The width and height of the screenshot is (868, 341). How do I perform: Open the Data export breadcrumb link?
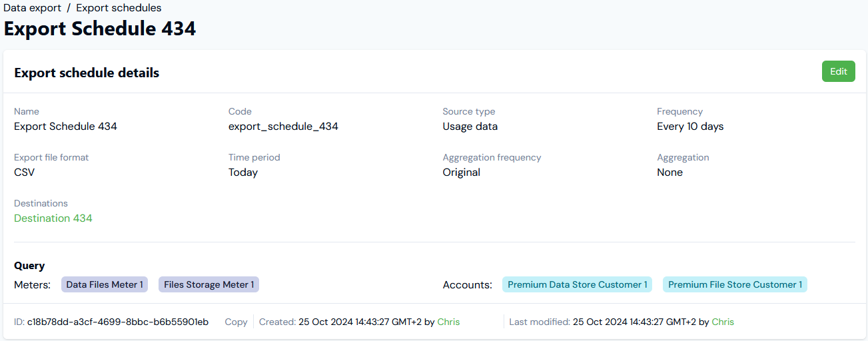pyautogui.click(x=32, y=8)
